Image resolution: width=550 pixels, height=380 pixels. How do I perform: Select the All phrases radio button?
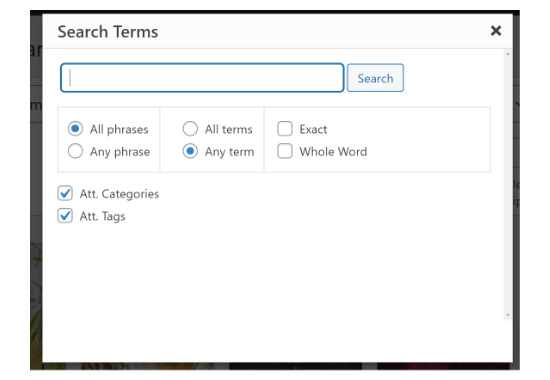pos(75,129)
